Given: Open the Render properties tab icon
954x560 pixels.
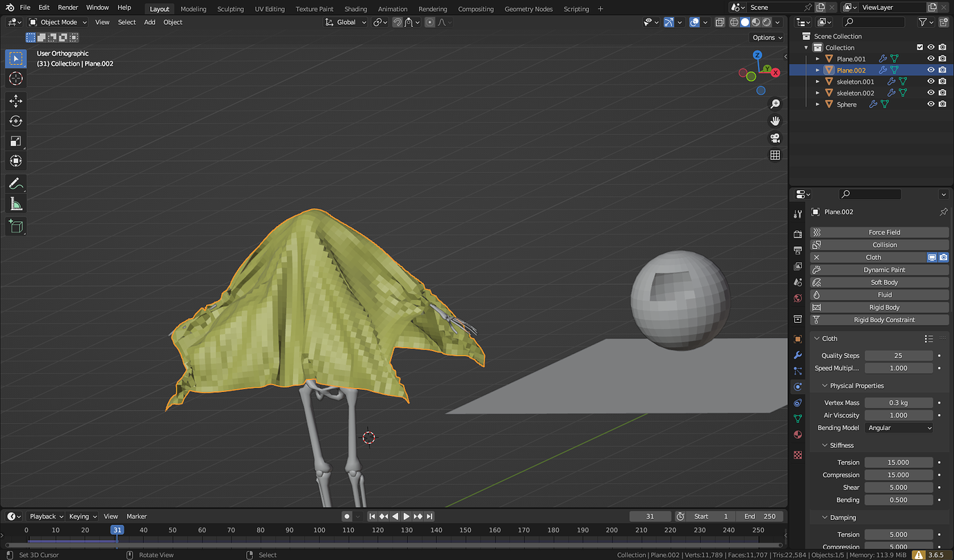Looking at the screenshot, I should [x=798, y=234].
